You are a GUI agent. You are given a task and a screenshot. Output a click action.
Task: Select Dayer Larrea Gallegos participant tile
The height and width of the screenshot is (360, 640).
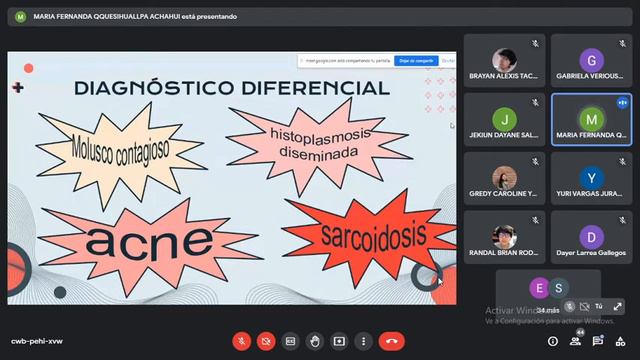(591, 237)
